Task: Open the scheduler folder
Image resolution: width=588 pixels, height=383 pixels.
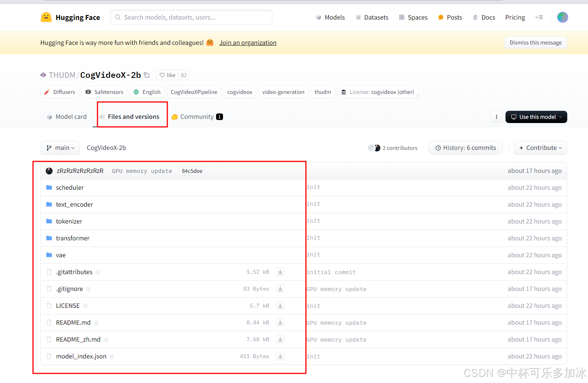Action: point(70,187)
